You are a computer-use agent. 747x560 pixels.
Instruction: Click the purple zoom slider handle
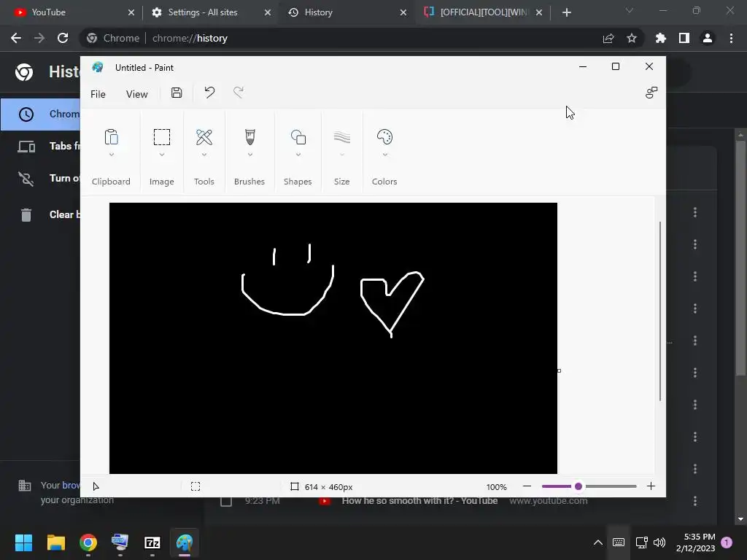tap(578, 486)
